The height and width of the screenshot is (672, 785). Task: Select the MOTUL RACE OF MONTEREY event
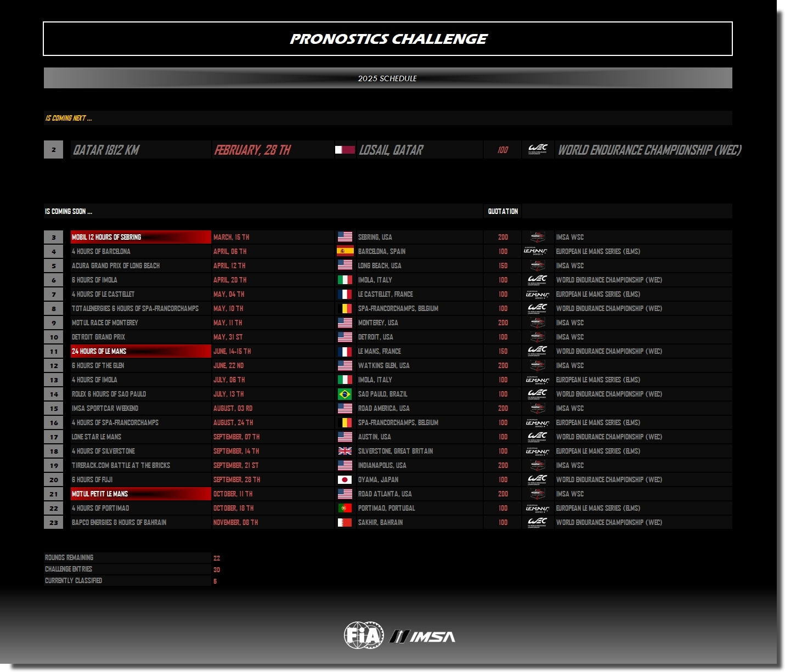point(105,323)
